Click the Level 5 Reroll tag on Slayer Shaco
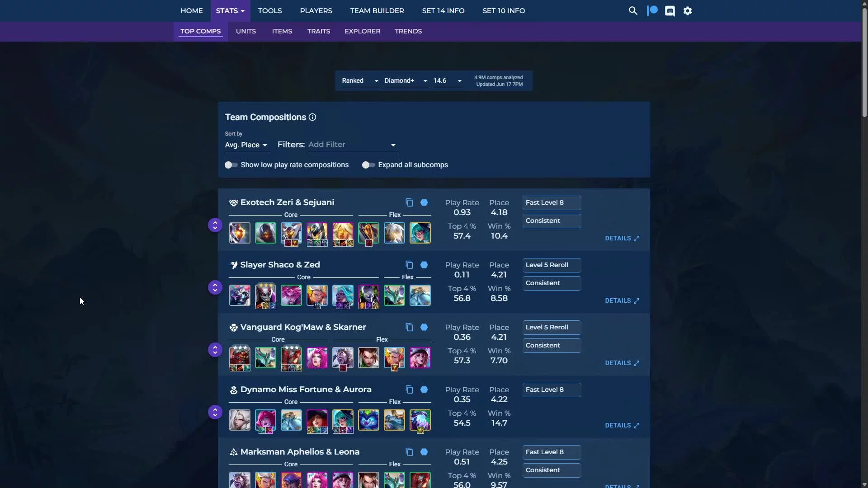Viewport: 868px width, 488px height. point(551,265)
